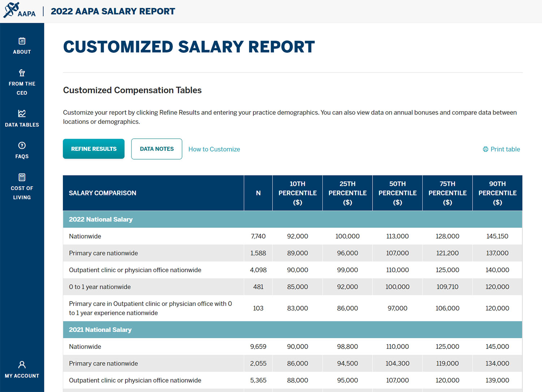Click the Customized Compensation Tables heading

click(132, 90)
